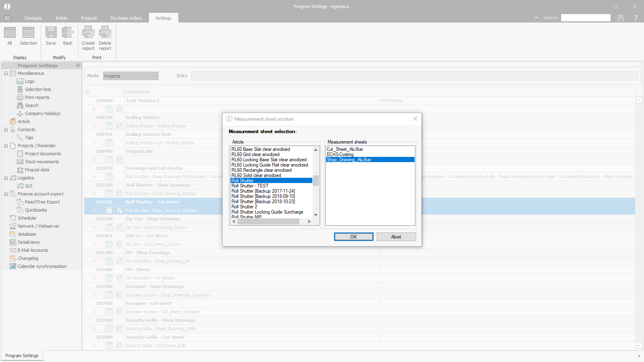Show All entries display icon
644x362 pixels.
tap(10, 33)
